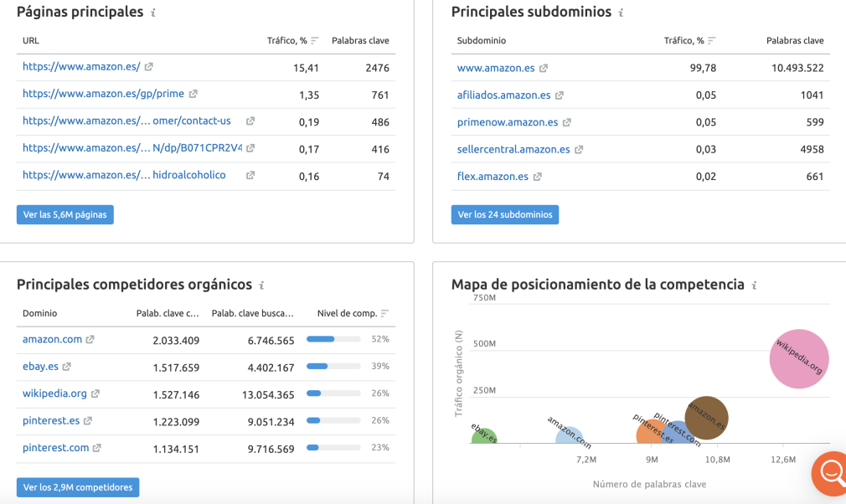The width and height of the screenshot is (846, 504).
Task: Show info tooltip for Principales subdominios
Action: (621, 13)
